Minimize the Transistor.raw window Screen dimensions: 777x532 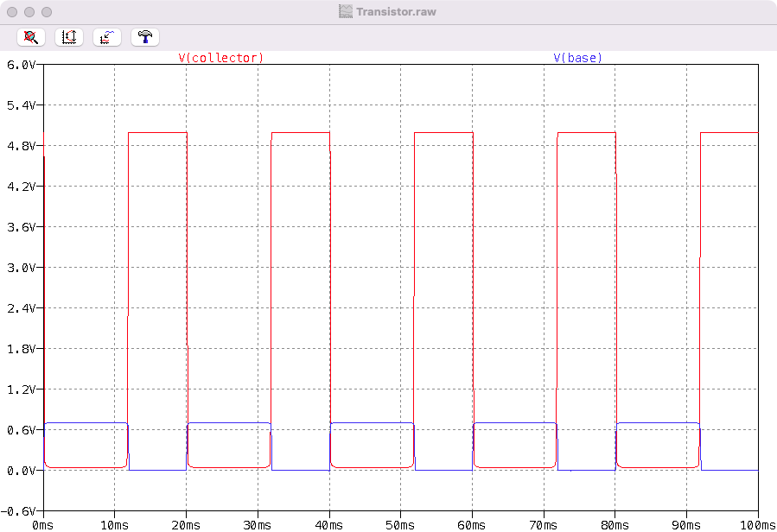[29, 12]
